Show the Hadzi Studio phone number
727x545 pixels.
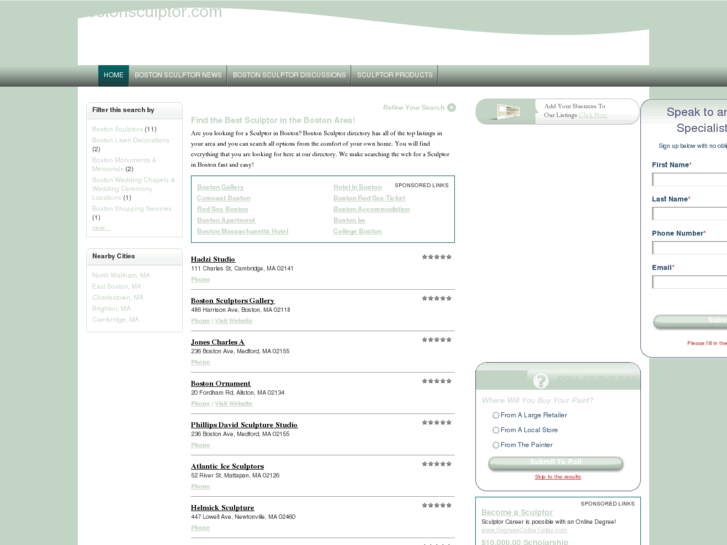[200, 280]
